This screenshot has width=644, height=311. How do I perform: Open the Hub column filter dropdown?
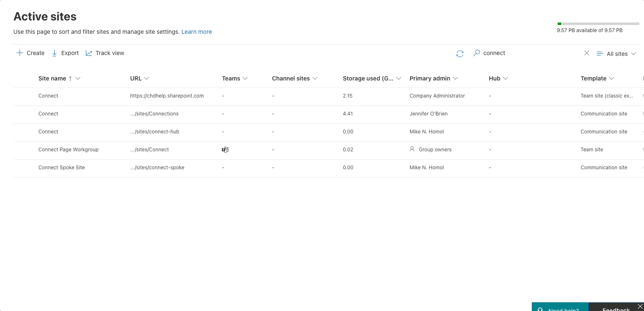[x=506, y=78]
